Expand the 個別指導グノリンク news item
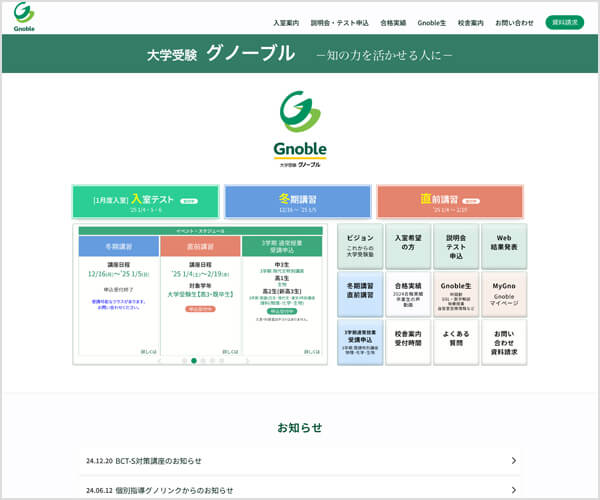600x500 pixels. pos(300,490)
